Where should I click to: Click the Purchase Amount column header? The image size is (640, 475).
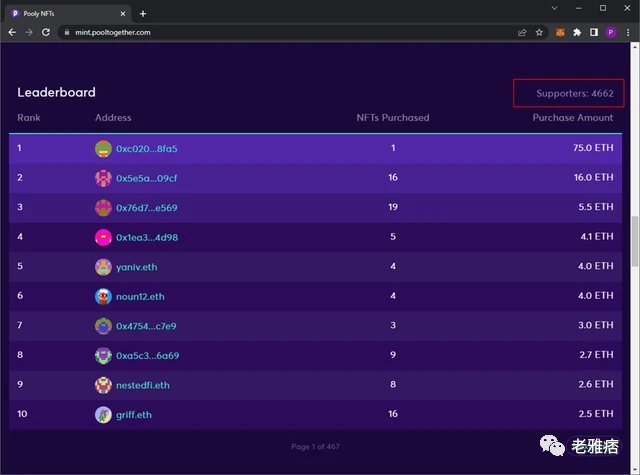click(x=573, y=118)
